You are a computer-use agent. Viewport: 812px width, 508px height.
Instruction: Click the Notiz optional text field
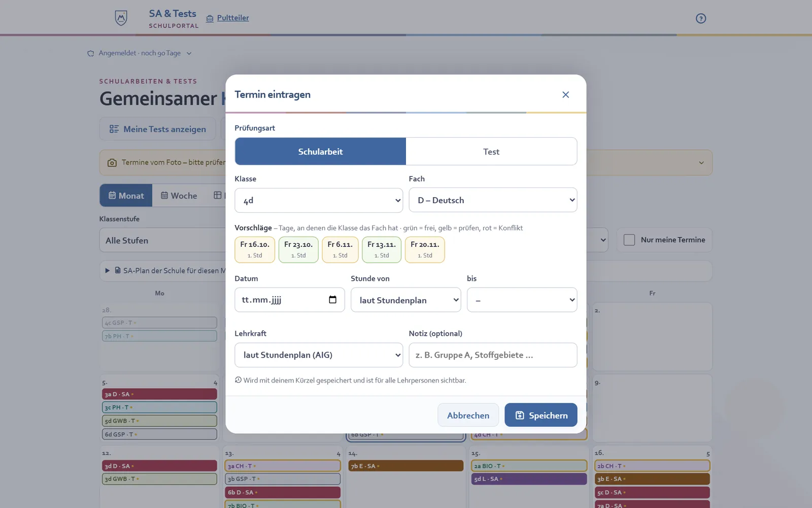pos(493,355)
